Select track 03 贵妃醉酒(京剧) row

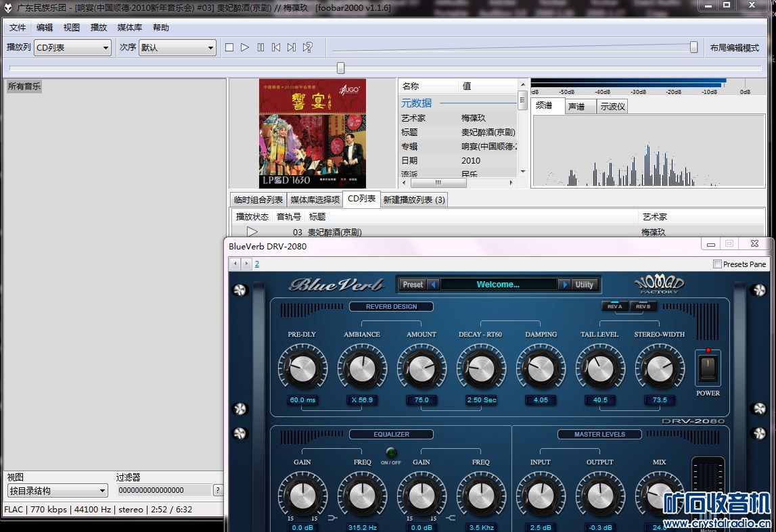click(498, 232)
